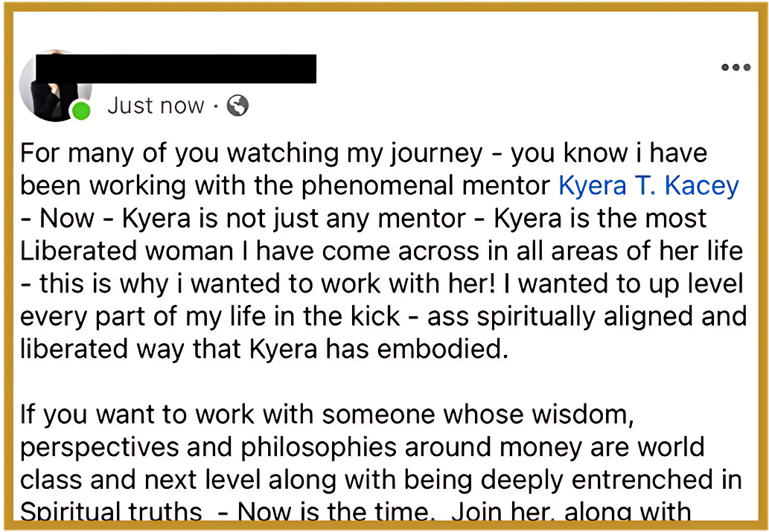
Task: Click the line "liberated way that Kyera has embodied."
Action: point(264,347)
